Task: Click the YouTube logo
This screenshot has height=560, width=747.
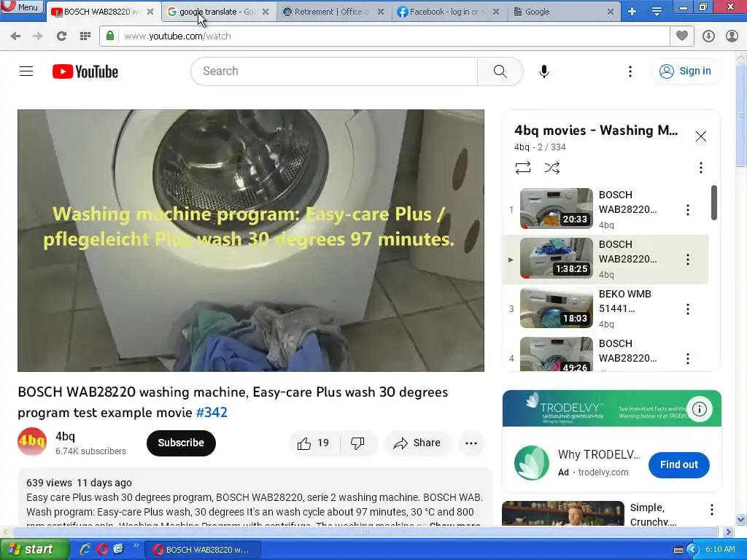Action: pos(85,71)
